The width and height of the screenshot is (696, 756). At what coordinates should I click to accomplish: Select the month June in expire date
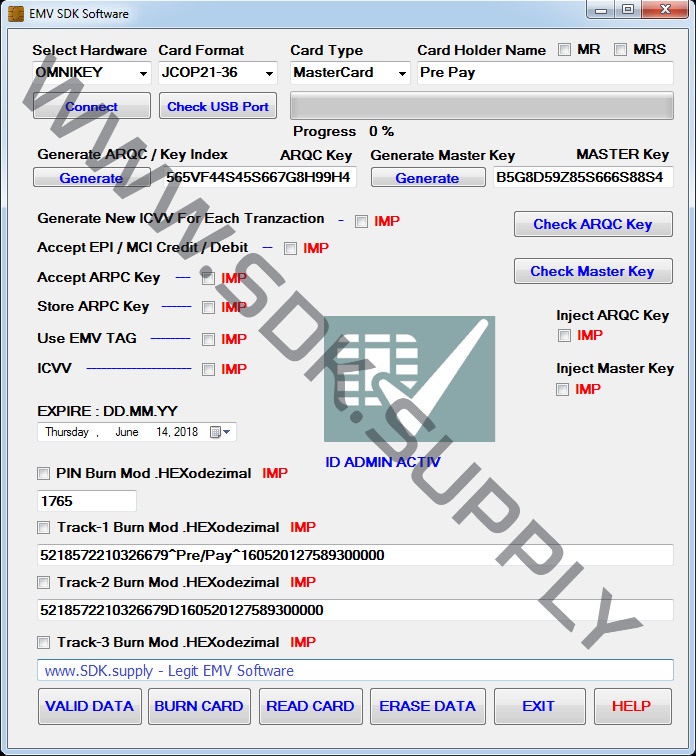127,432
